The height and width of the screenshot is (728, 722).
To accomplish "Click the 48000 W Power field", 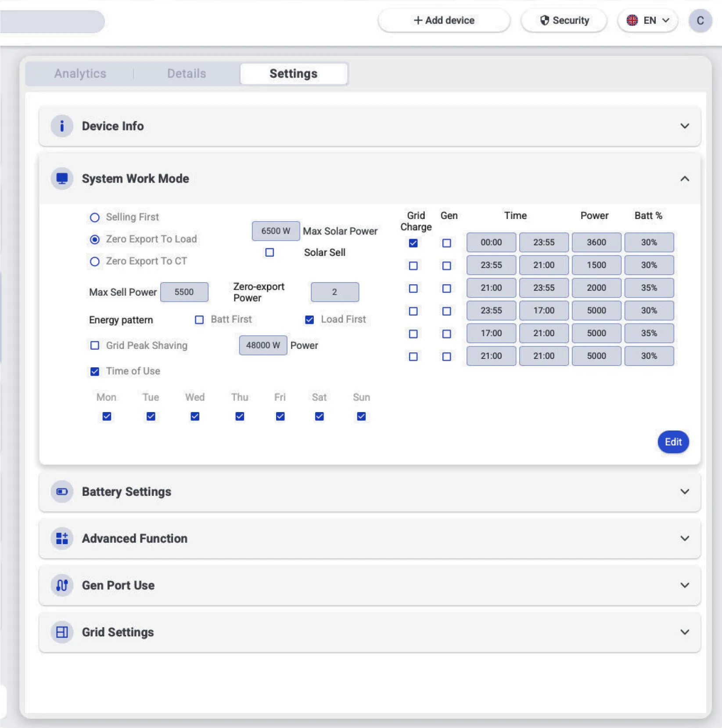I will pyautogui.click(x=263, y=345).
